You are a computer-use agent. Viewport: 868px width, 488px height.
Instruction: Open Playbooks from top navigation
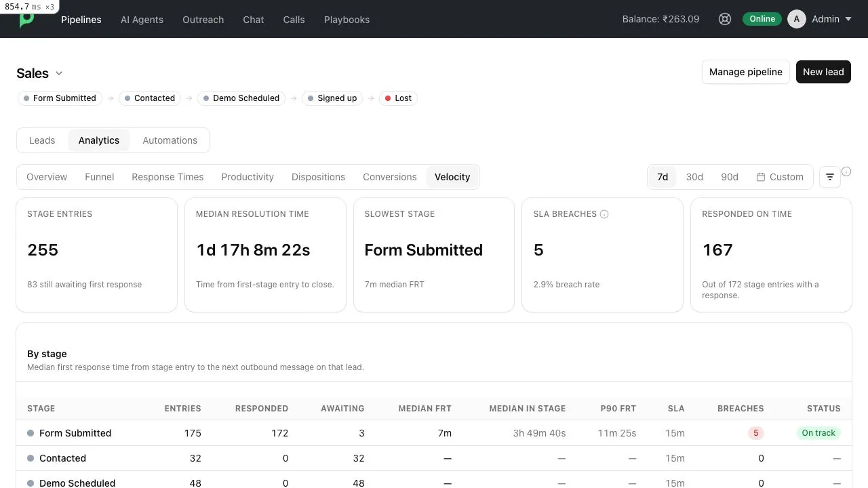click(x=347, y=20)
